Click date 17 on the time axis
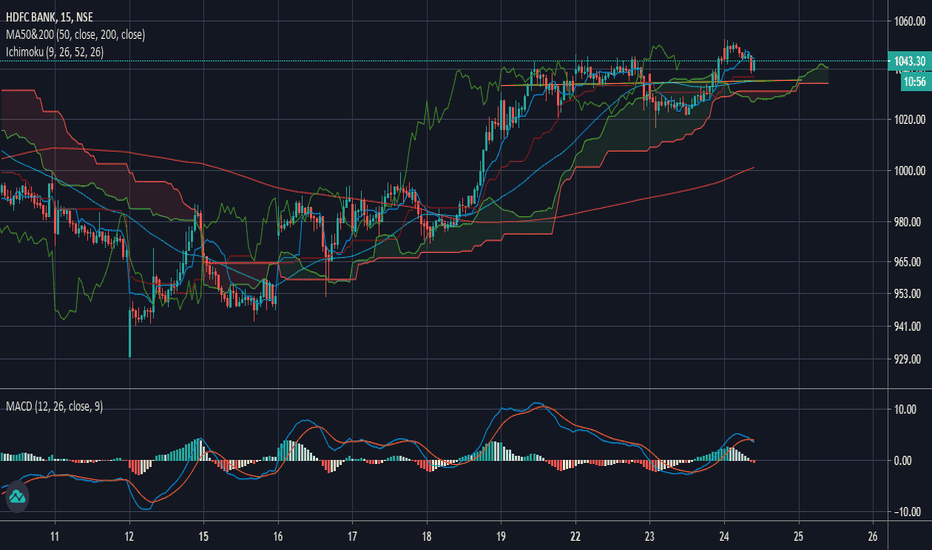Viewport: 932px width, 550px height. pyautogui.click(x=352, y=536)
